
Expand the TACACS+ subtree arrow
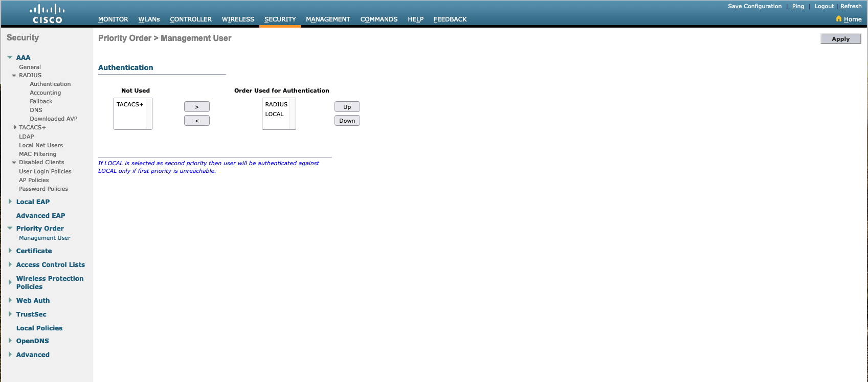pos(15,127)
